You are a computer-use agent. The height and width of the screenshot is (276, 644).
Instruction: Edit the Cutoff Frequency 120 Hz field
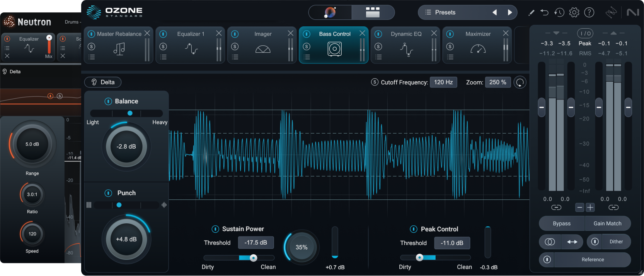[x=443, y=82]
